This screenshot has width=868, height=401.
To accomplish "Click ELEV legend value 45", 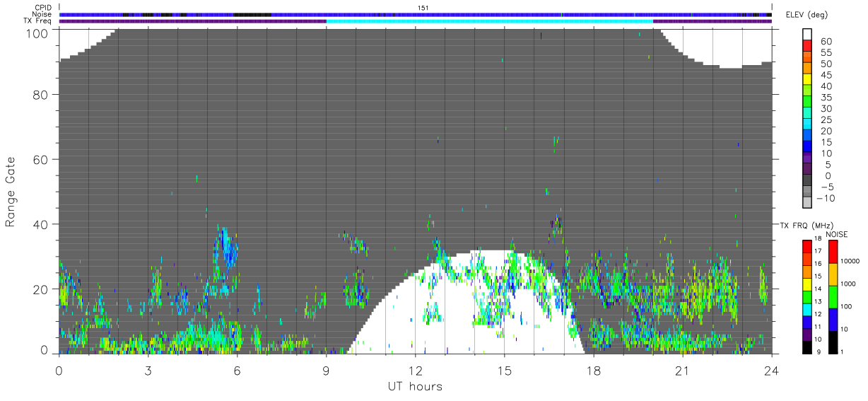I will 826,75.
